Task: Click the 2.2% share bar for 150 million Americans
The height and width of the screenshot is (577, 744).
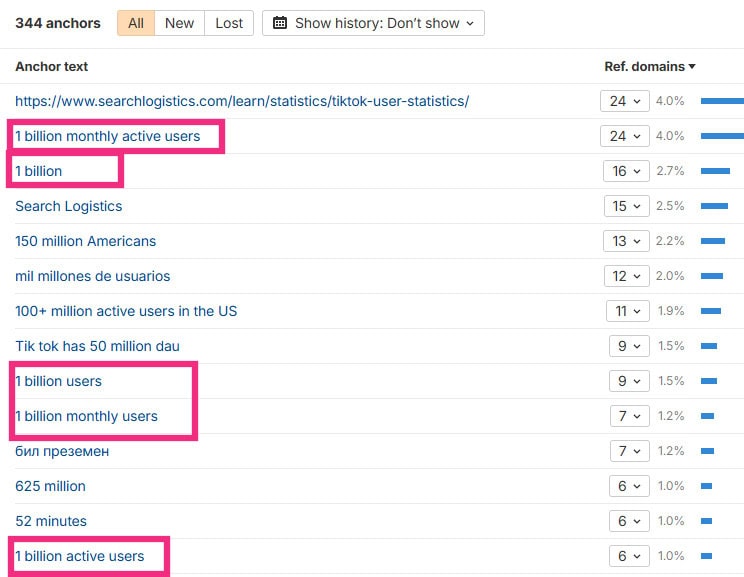Action: point(713,241)
